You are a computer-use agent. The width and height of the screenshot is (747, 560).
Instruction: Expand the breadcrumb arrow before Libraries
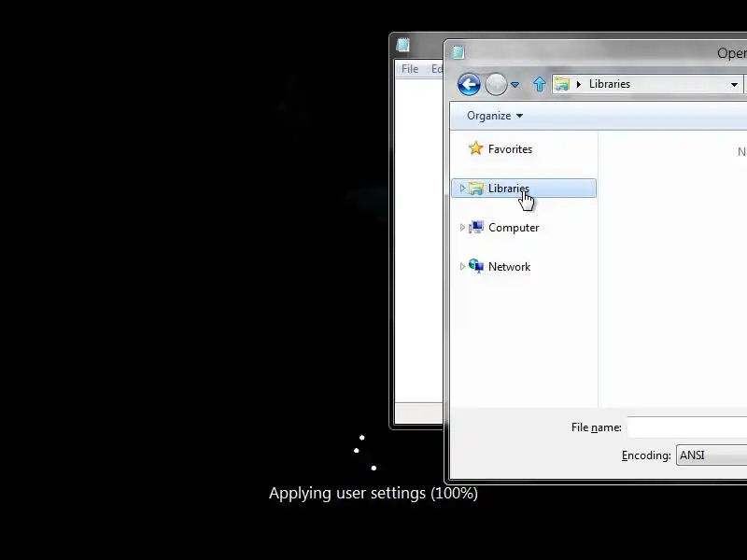pos(579,84)
